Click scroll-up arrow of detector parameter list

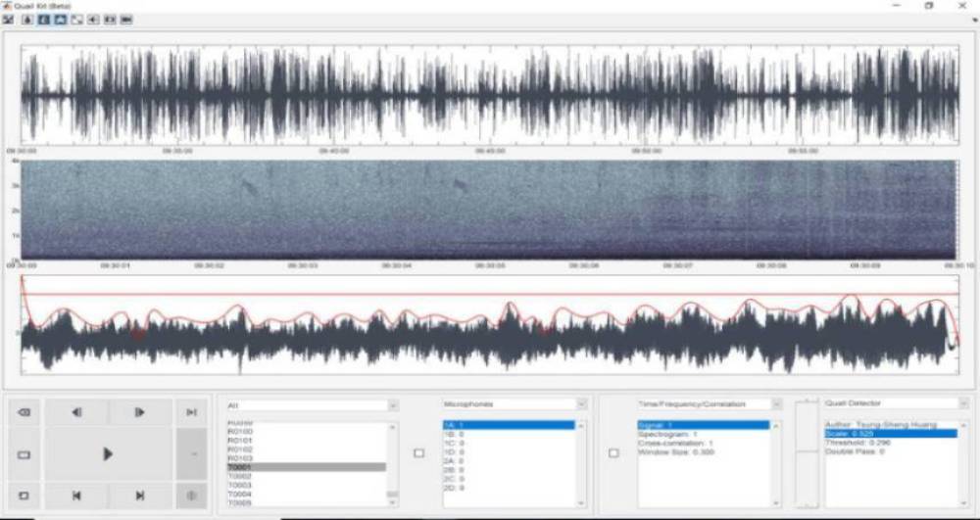tap(963, 426)
